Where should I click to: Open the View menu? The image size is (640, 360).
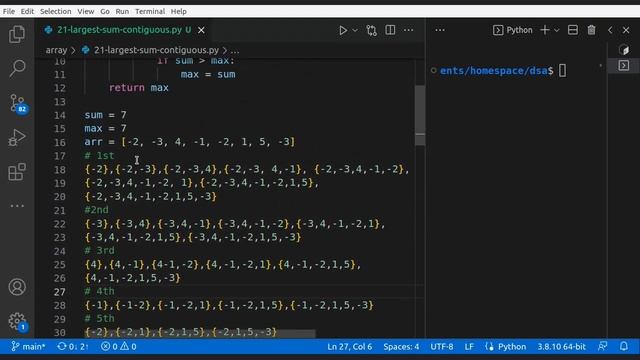[86, 11]
